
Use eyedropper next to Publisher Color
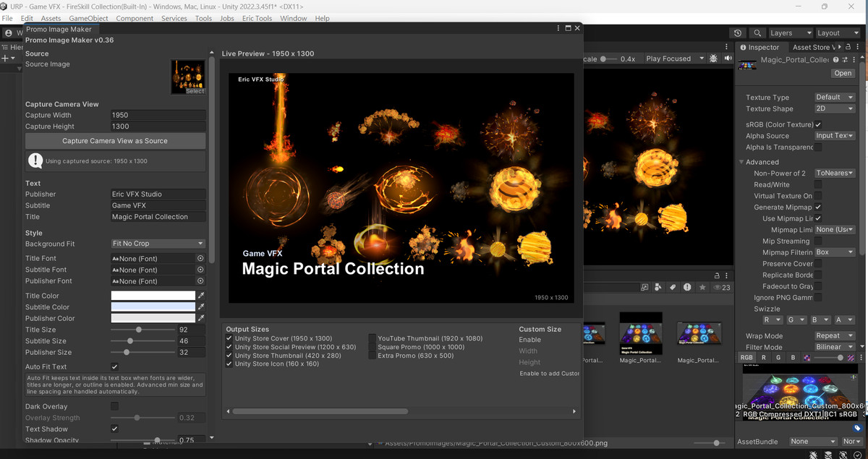pyautogui.click(x=202, y=318)
